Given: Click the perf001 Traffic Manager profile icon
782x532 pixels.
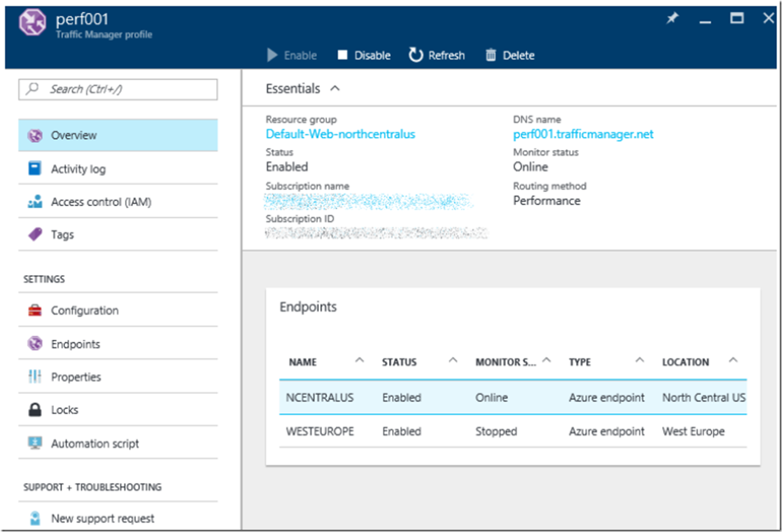Looking at the screenshot, I should [x=32, y=23].
